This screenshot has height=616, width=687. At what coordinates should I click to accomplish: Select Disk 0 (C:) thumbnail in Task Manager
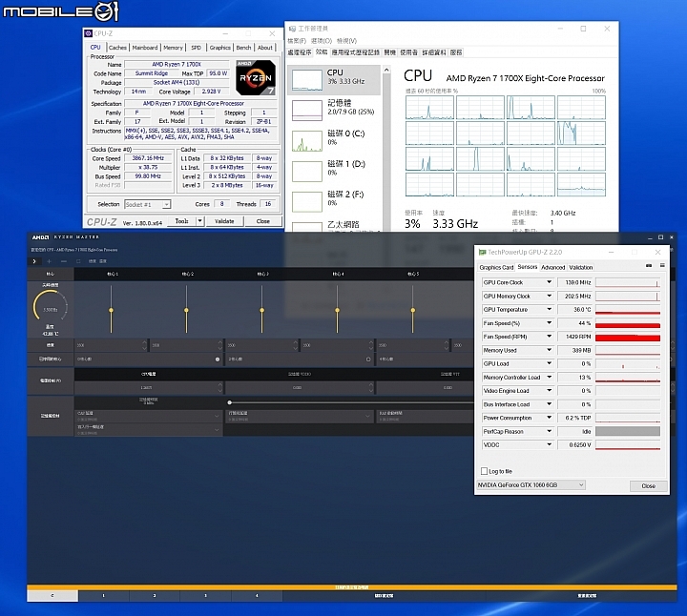(x=306, y=141)
